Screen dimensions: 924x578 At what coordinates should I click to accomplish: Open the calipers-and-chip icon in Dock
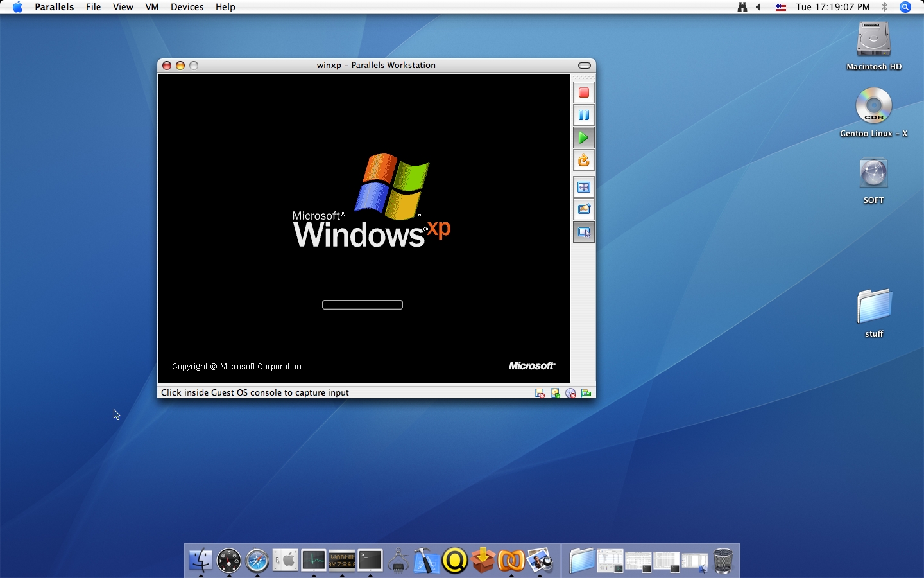point(398,561)
